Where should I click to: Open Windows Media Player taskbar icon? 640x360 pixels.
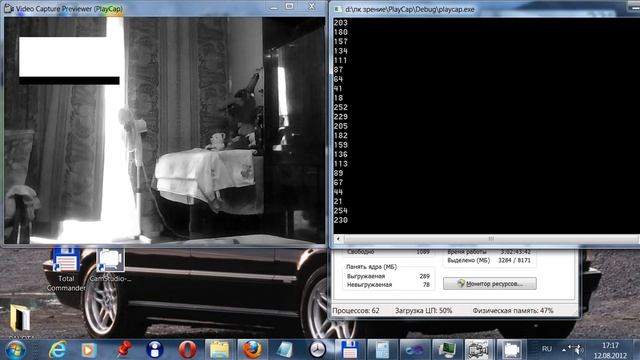pyautogui.click(x=89, y=350)
